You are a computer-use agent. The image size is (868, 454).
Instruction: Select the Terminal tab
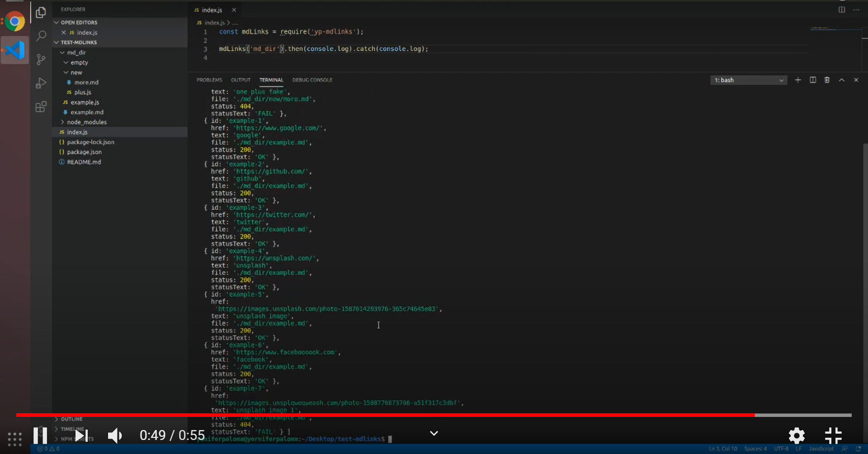(x=271, y=80)
